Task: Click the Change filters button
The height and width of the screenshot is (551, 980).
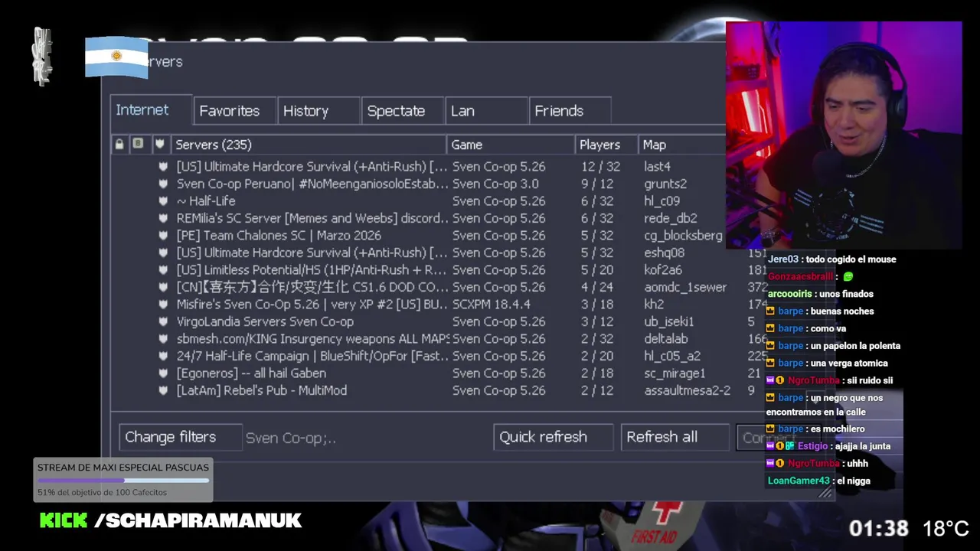Action: (x=181, y=437)
